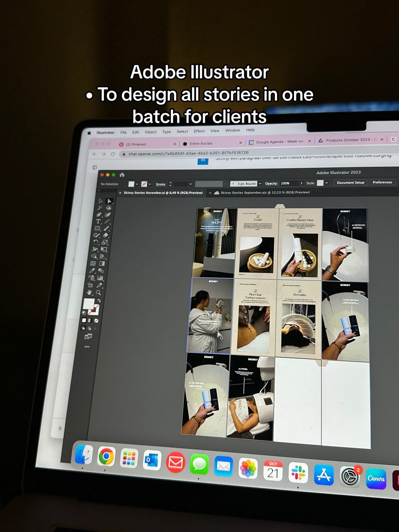Set paint mode to None
The image size is (399, 532).
click(96, 320)
